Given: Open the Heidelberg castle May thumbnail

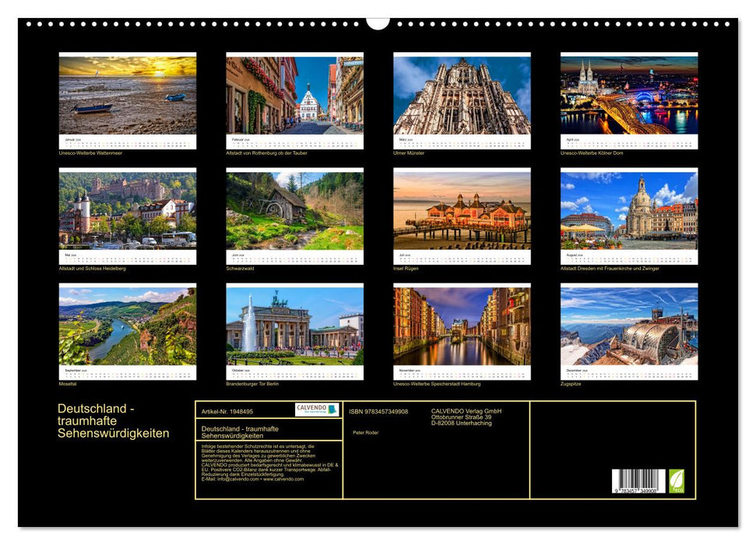Looking at the screenshot, I should (x=128, y=209).
